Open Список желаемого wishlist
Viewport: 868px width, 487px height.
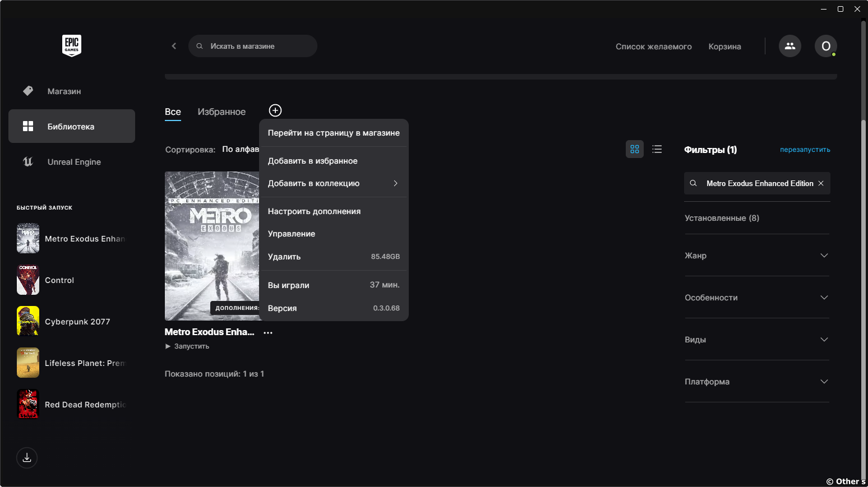pos(653,47)
